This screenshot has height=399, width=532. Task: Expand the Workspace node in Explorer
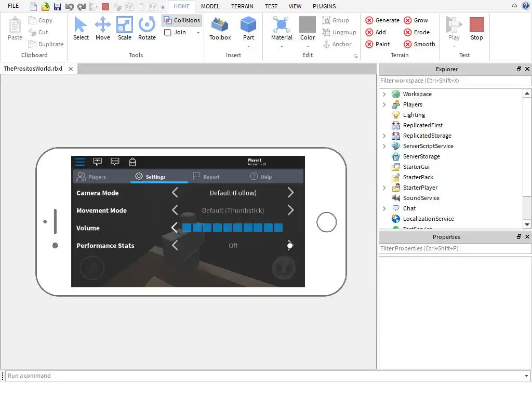pyautogui.click(x=384, y=94)
